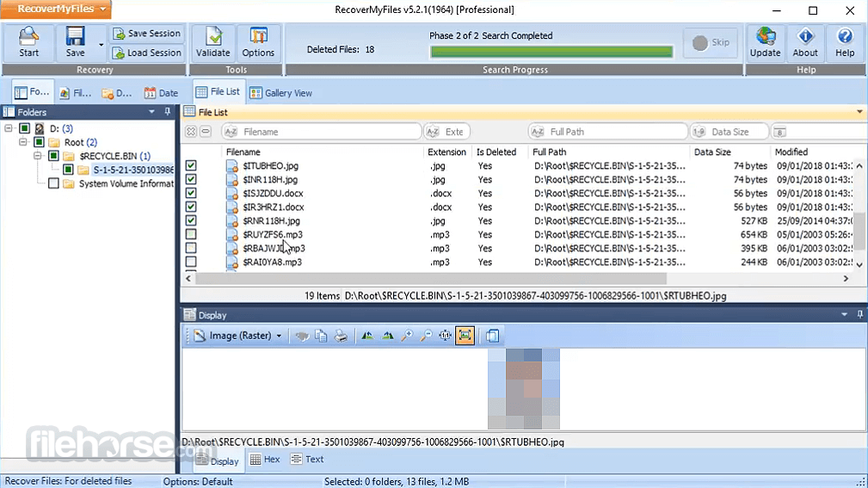Image resolution: width=868 pixels, height=488 pixels.
Task: Toggle the fit to window icon
Action: click(x=465, y=336)
